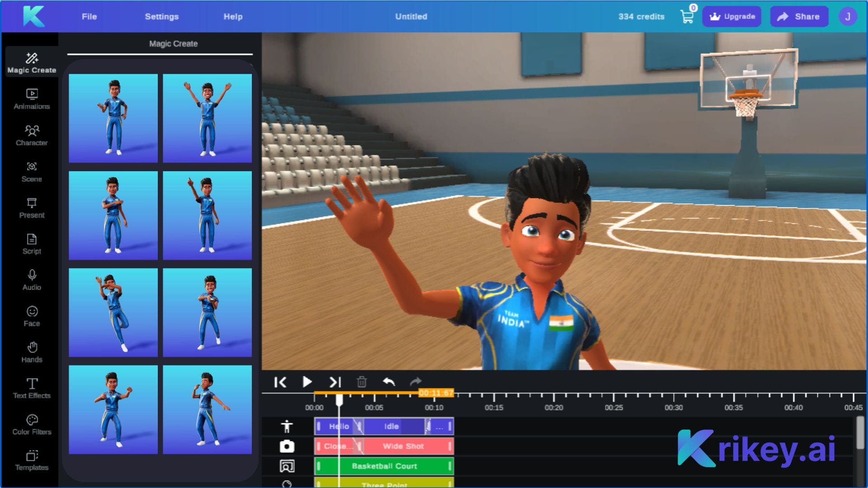
Task: Open the File menu
Action: pyautogui.click(x=89, y=16)
